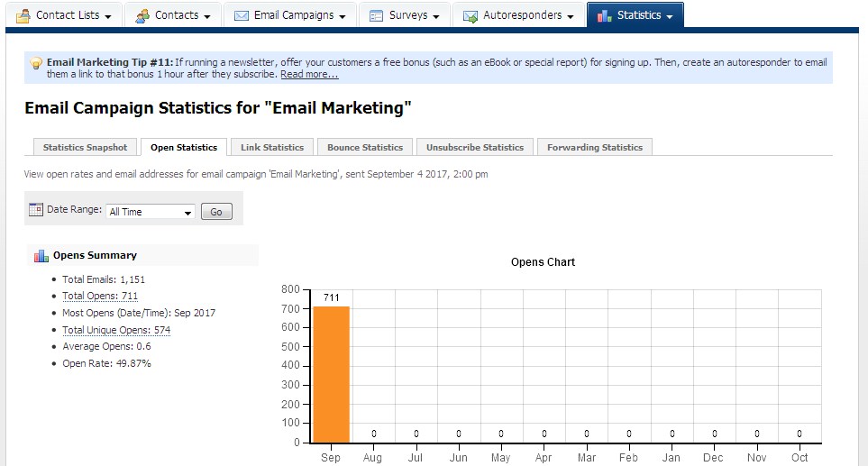Viewport: 868px width, 466px height.
Task: Switch to the Link Statistics tab
Action: tap(272, 147)
